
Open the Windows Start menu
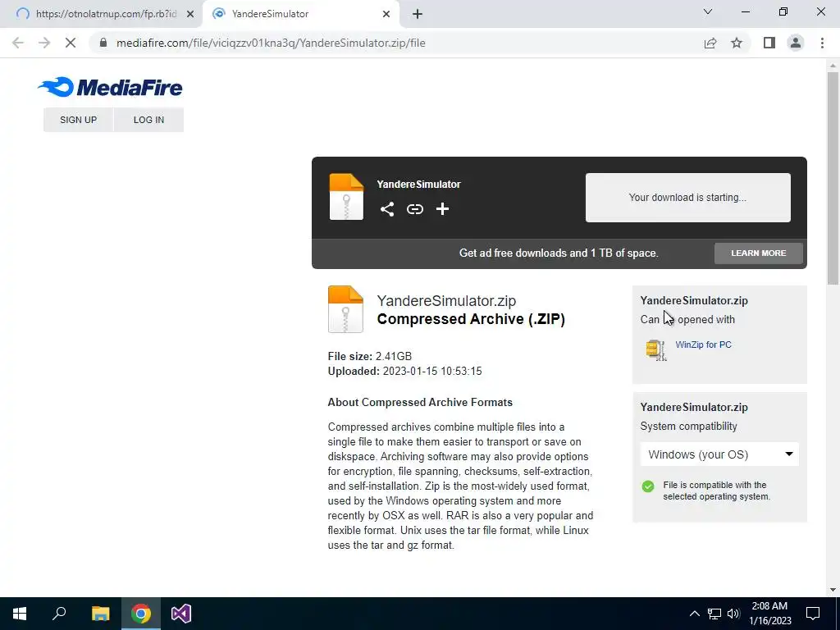[20, 614]
